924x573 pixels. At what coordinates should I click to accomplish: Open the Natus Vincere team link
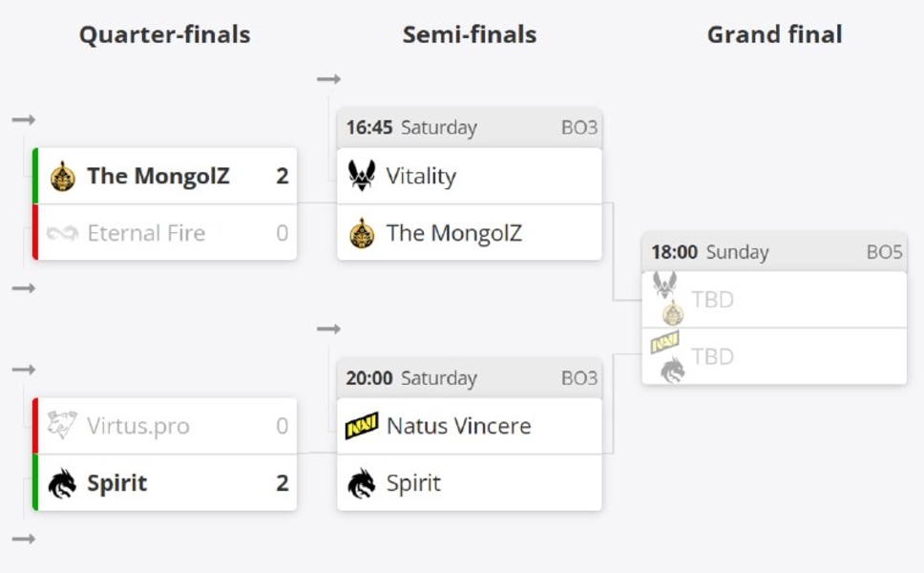coord(458,426)
